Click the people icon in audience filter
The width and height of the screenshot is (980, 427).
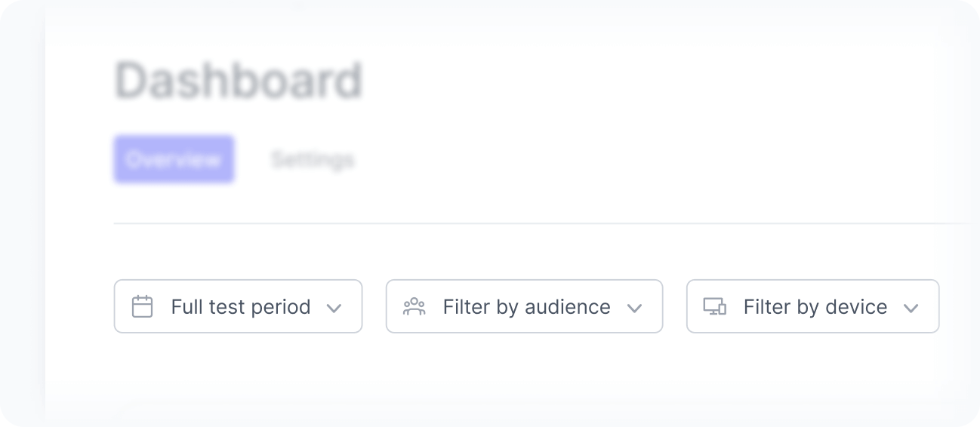tap(414, 306)
